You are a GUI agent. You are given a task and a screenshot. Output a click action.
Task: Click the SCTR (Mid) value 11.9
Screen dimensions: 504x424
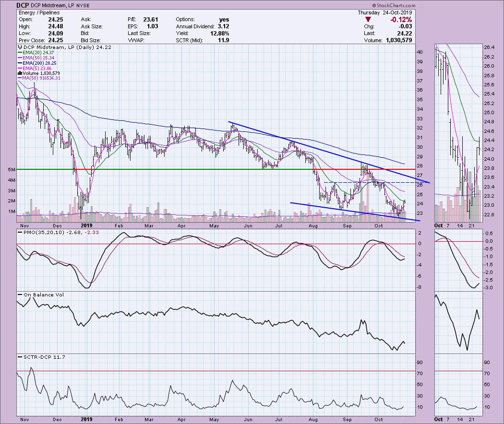223,40
